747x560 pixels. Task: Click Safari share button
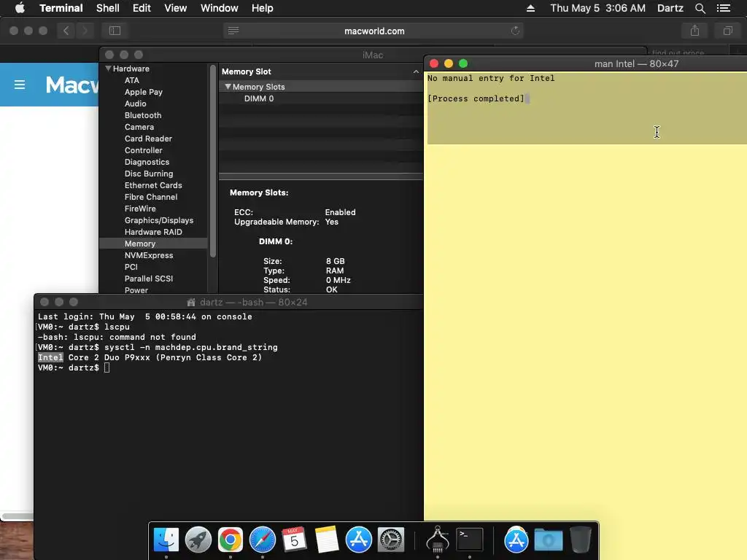[694, 31]
